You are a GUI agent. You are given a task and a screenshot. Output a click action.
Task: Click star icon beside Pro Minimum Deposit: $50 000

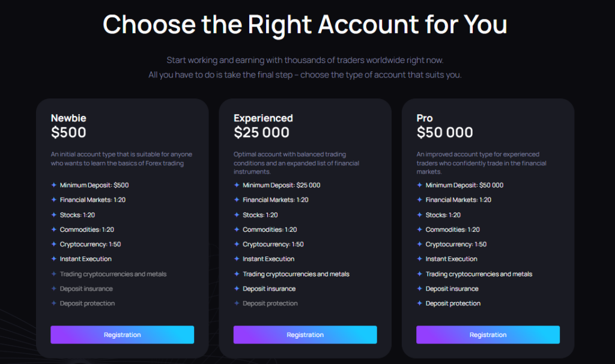(x=420, y=185)
